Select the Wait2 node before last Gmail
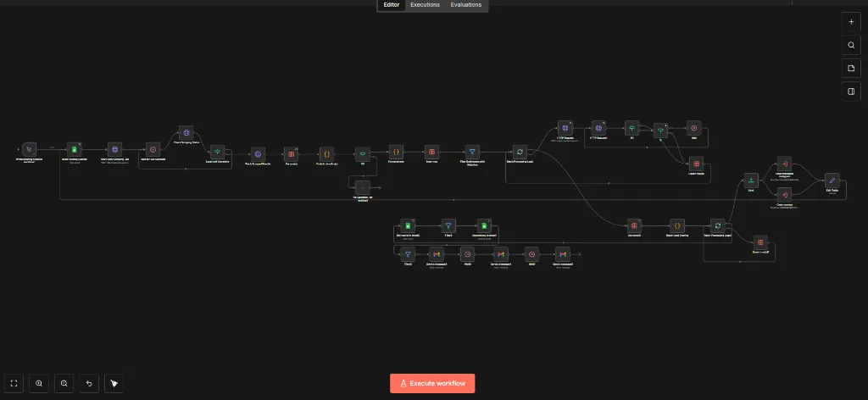This screenshot has width=868, height=400. (531, 254)
